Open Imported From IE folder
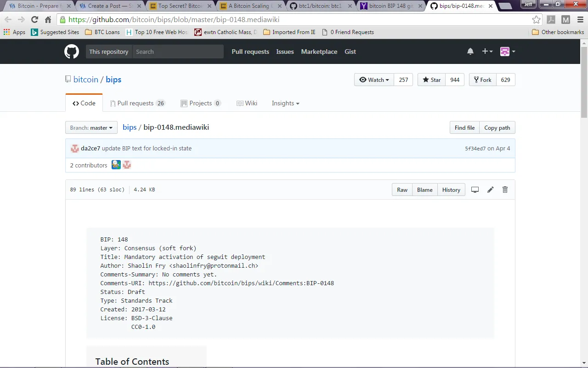588x368 pixels. (289, 32)
